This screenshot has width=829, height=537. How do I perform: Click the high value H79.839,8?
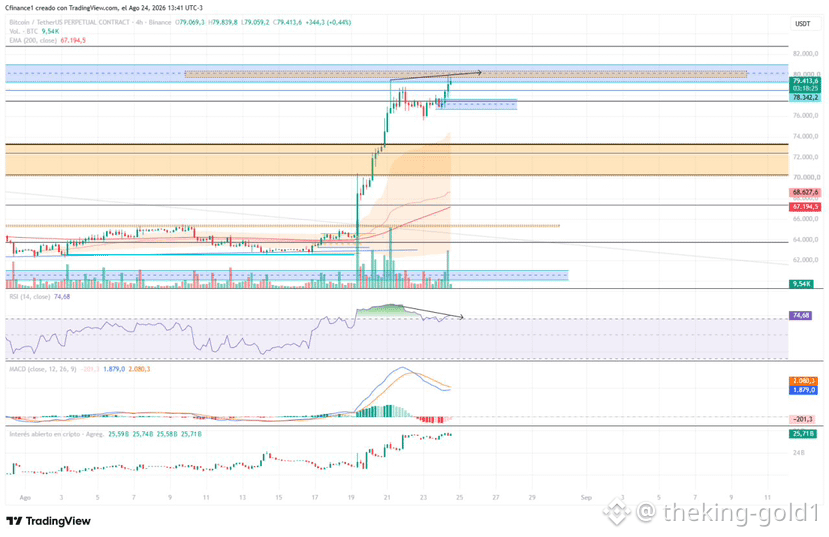click(x=223, y=23)
